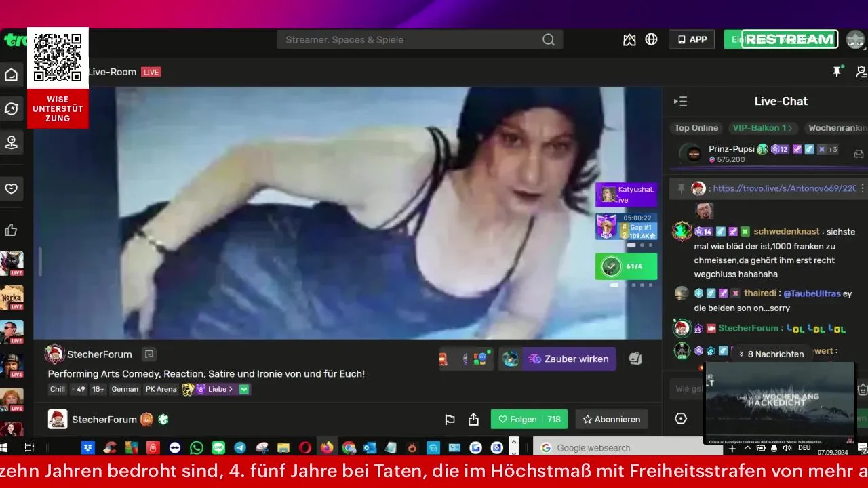The image size is (868, 488).
Task: Focus the chat message input field
Action: [x=762, y=389]
